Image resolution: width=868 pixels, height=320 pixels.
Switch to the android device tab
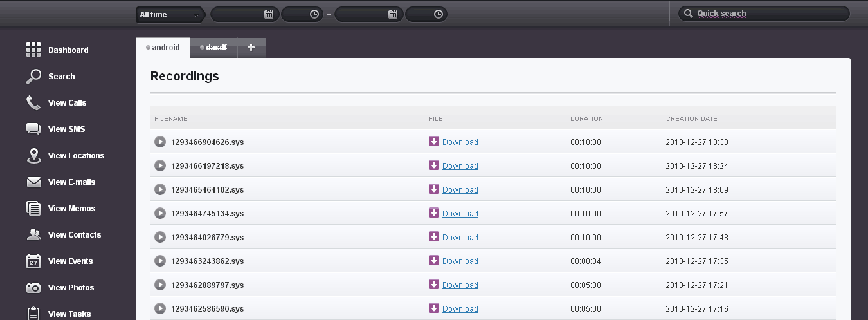coord(163,47)
